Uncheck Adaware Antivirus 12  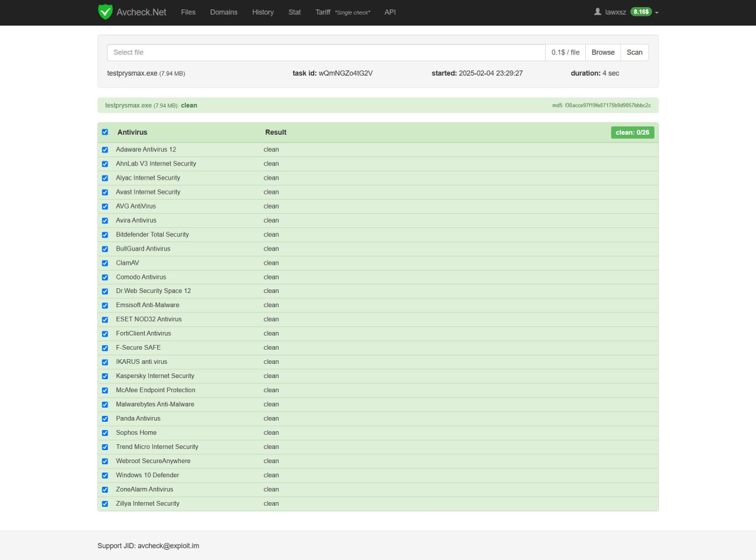pos(105,150)
